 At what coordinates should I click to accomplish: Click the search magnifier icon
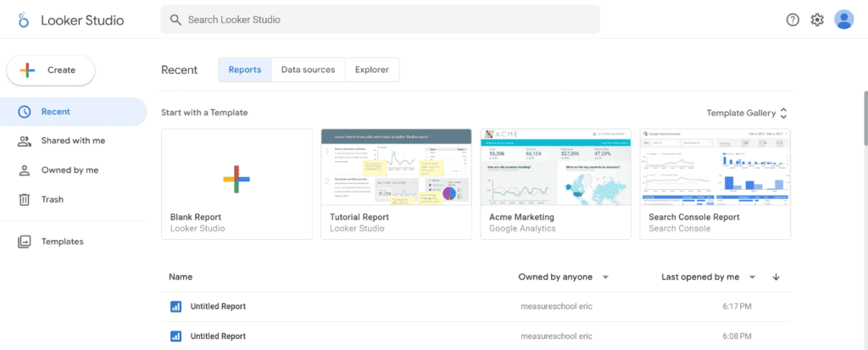point(175,20)
